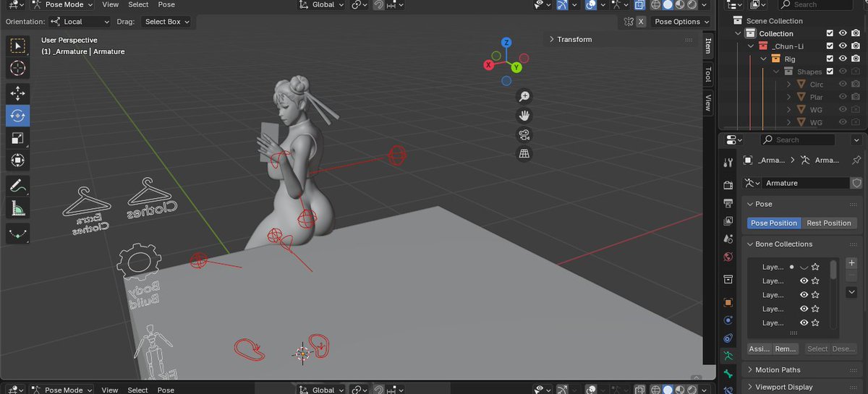
Task: Disable Collection rendering with camera icon
Action: [x=856, y=33]
